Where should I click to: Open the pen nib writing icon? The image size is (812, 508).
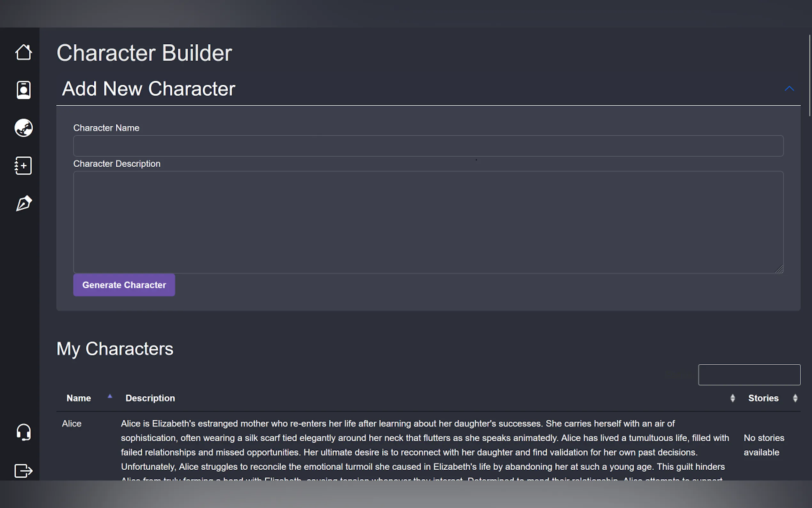(24, 203)
